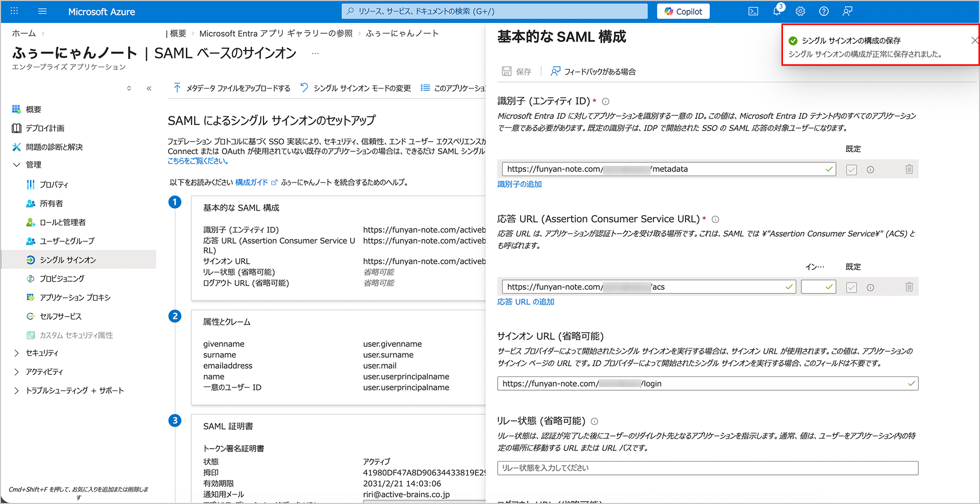Dismiss the save success notification
Screen dimensions: 980x504
[974, 40]
